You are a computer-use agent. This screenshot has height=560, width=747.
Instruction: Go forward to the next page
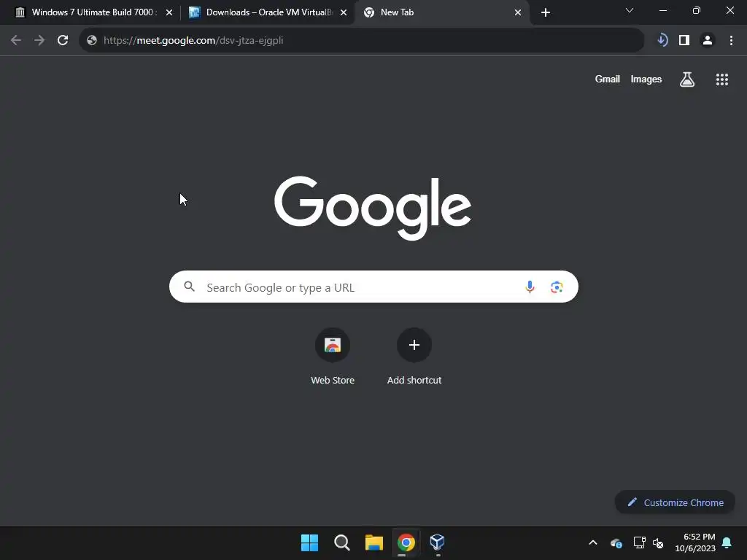coord(39,41)
